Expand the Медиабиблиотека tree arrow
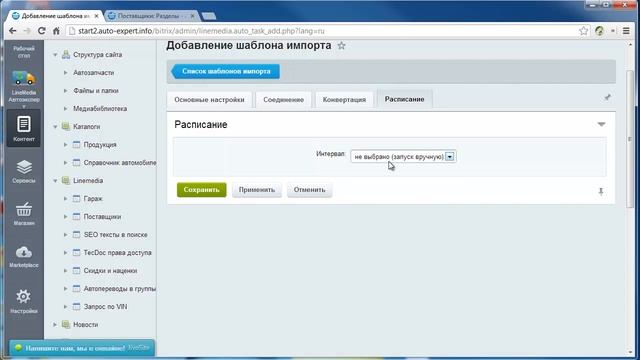 [65, 109]
